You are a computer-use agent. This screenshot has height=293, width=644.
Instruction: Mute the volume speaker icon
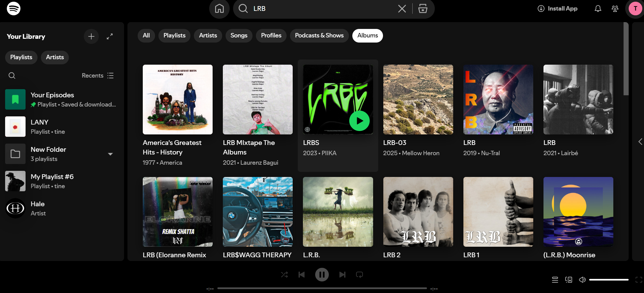click(x=582, y=280)
